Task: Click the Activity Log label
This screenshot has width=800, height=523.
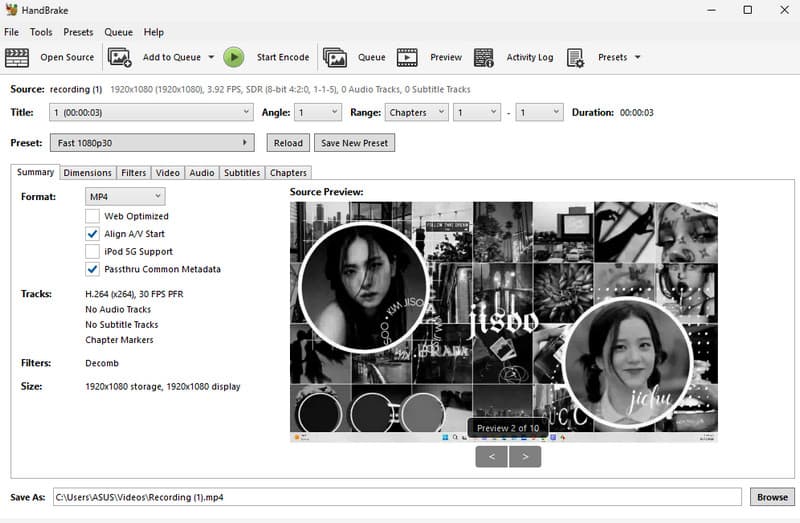Action: coord(530,57)
